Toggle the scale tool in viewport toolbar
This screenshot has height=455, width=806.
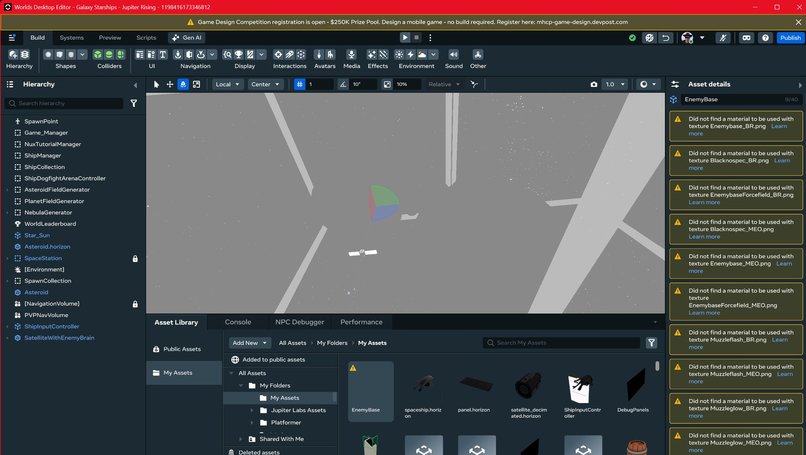196,84
